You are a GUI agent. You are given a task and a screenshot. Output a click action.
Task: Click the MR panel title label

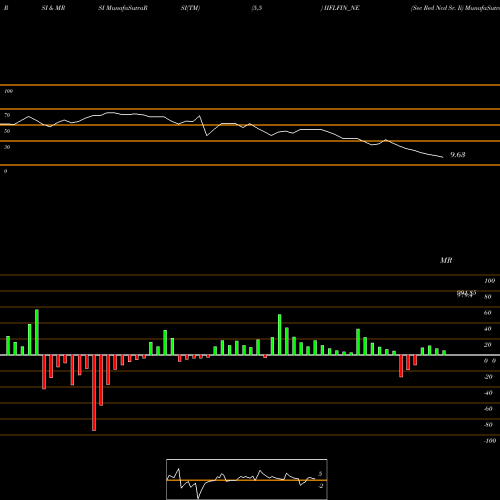pyautogui.click(x=446, y=260)
